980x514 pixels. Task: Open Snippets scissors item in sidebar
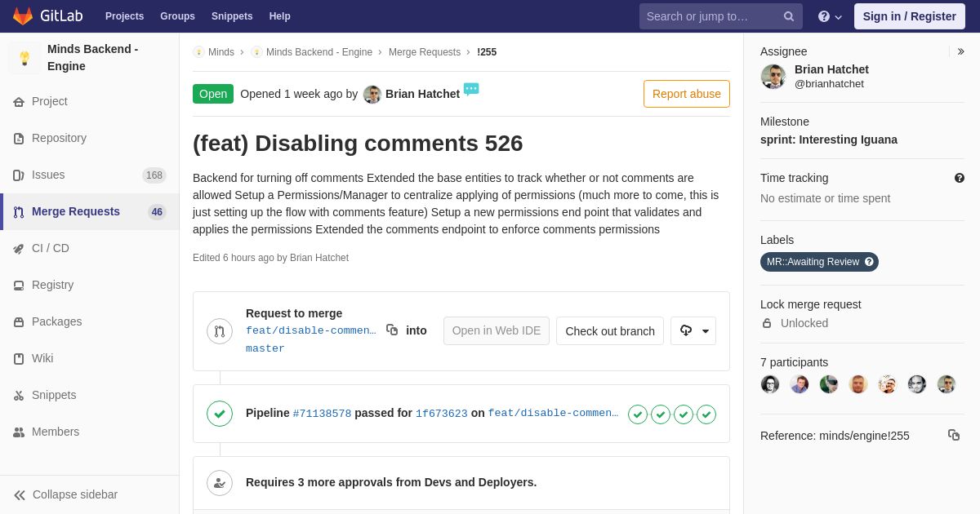90,395
